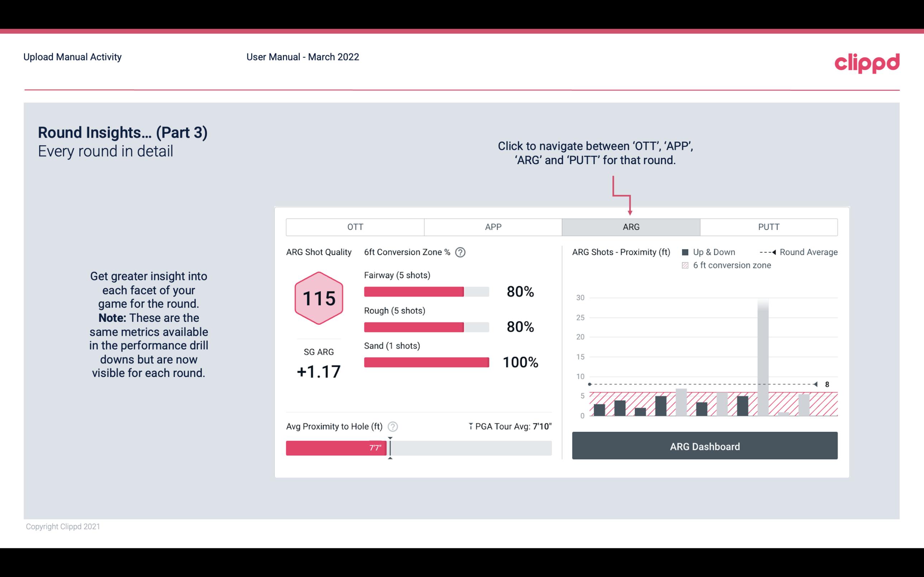Select the OTT tab
Image resolution: width=924 pixels, height=577 pixels.
[x=356, y=226]
